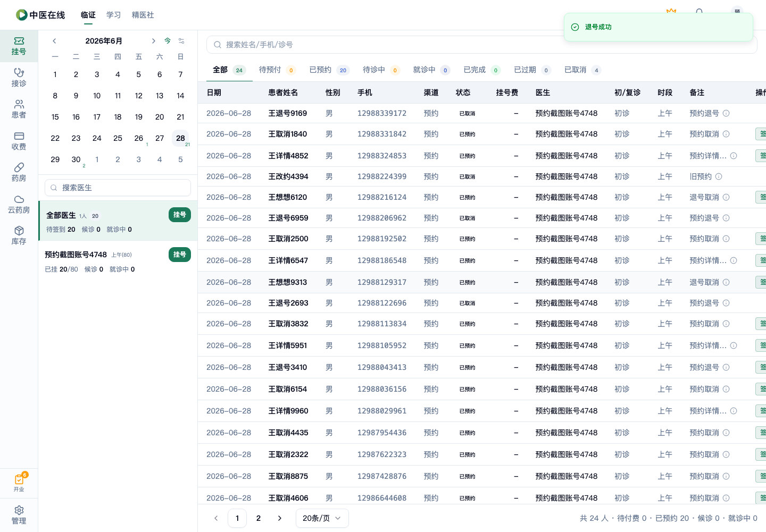Click info icon beside 王退号9169's 预约退号 note
This screenshot has height=532, width=766.
726,113
